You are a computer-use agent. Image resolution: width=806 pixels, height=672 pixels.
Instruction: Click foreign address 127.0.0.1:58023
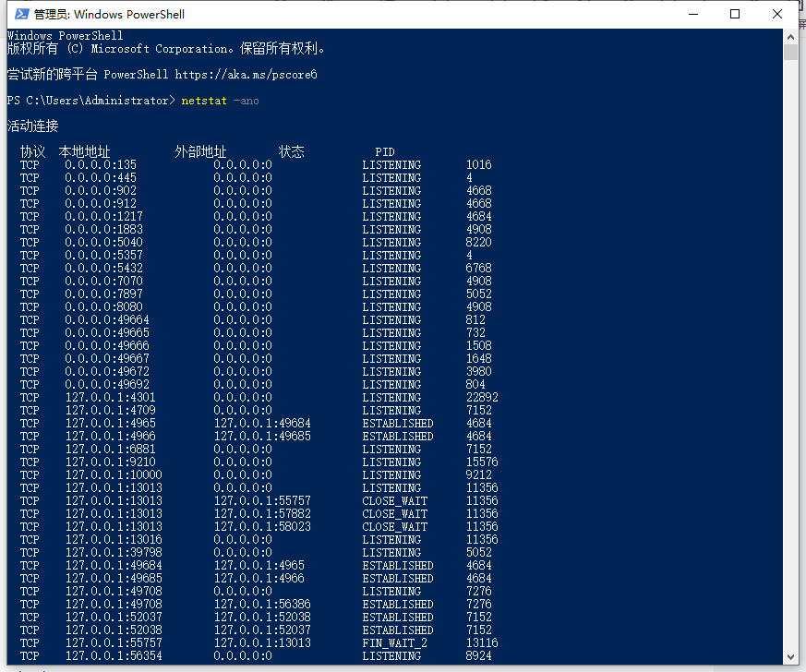263,526
